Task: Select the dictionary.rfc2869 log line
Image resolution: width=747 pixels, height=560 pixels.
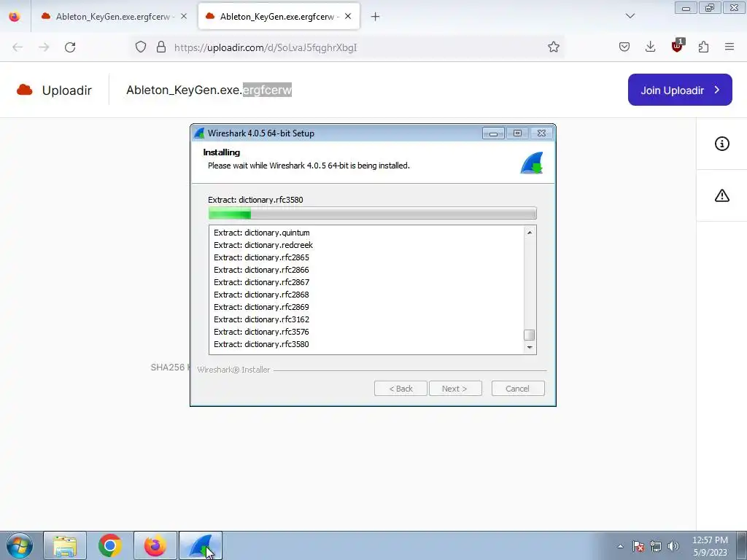Action: (x=261, y=307)
